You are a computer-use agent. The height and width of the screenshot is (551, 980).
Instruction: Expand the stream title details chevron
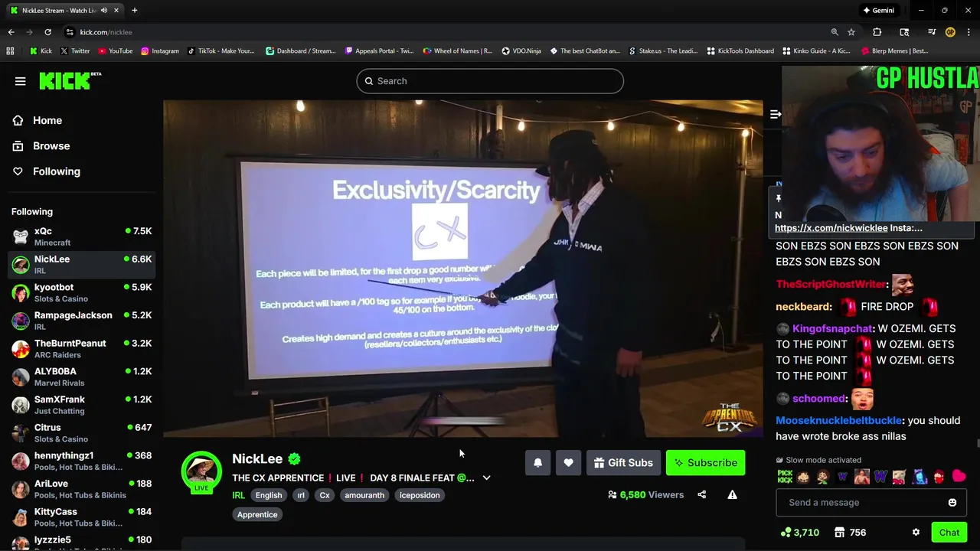[x=486, y=478]
